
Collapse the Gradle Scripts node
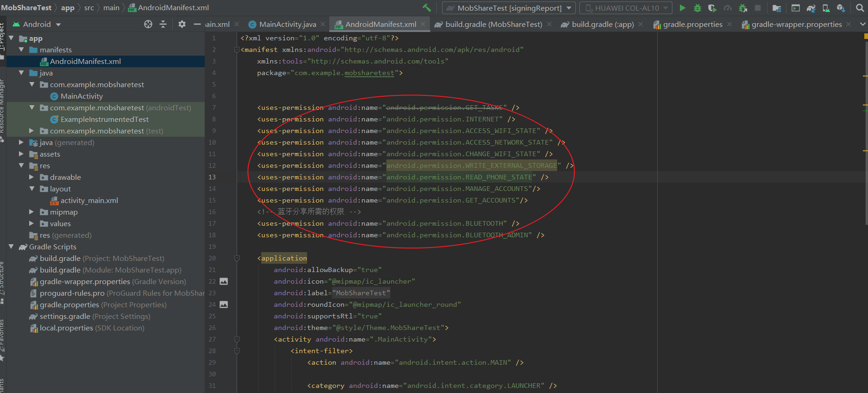(x=11, y=247)
